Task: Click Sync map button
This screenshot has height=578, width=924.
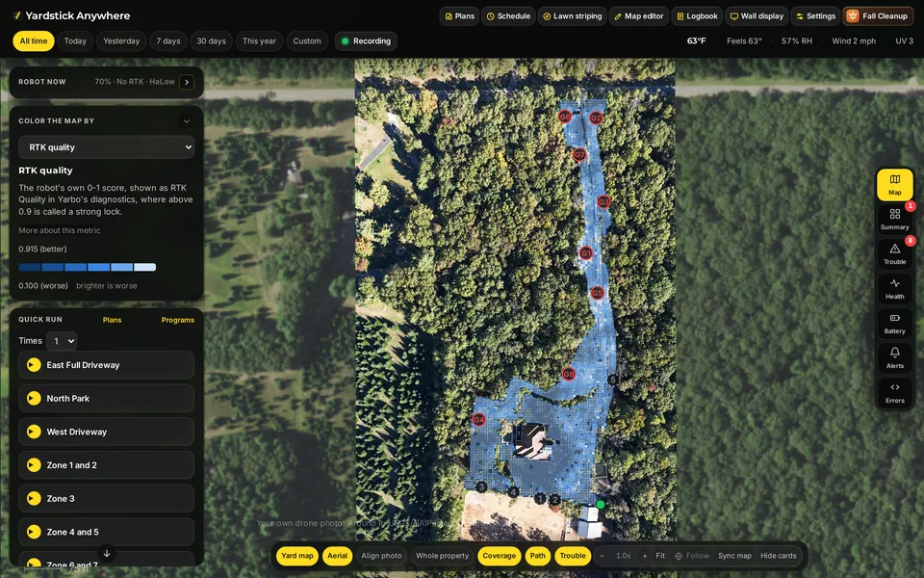Action: (734, 556)
